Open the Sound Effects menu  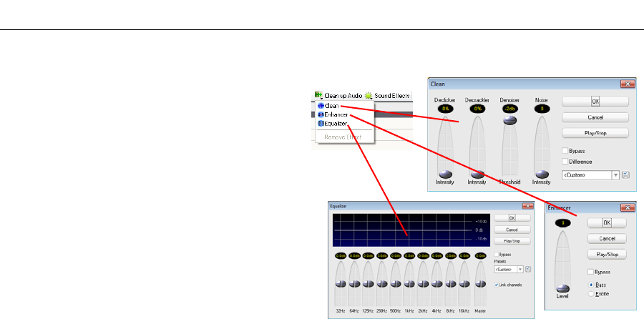pyautogui.click(x=387, y=96)
